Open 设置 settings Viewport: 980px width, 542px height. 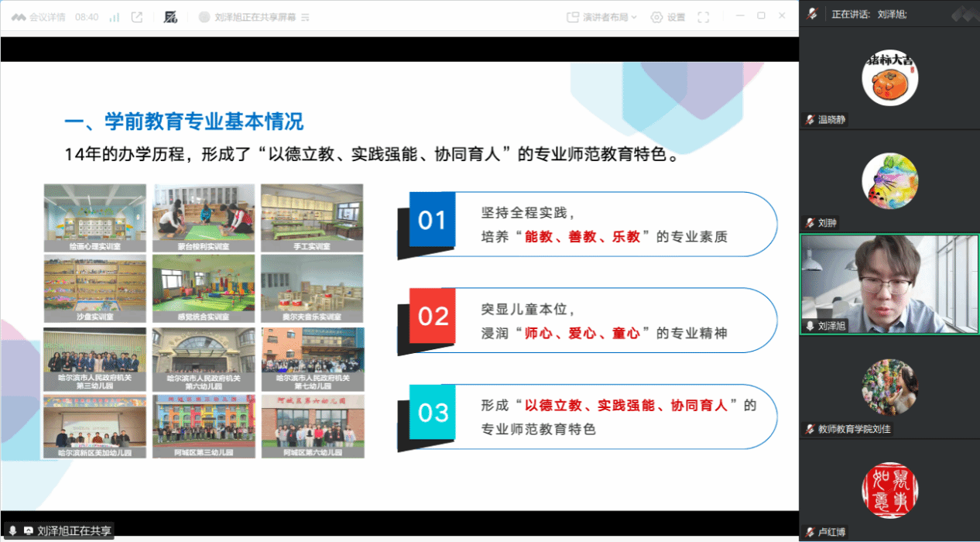[x=668, y=17]
